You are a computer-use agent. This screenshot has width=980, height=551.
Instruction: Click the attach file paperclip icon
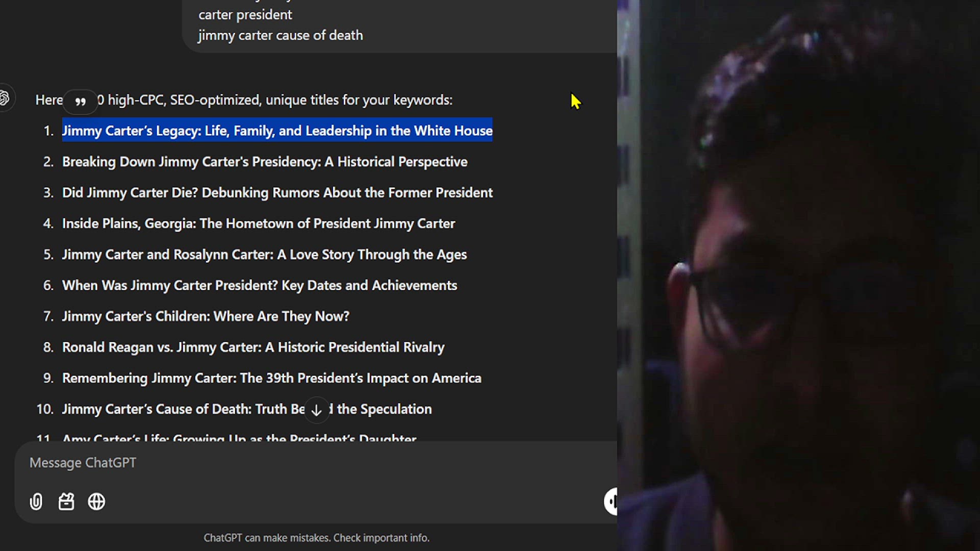[36, 502]
